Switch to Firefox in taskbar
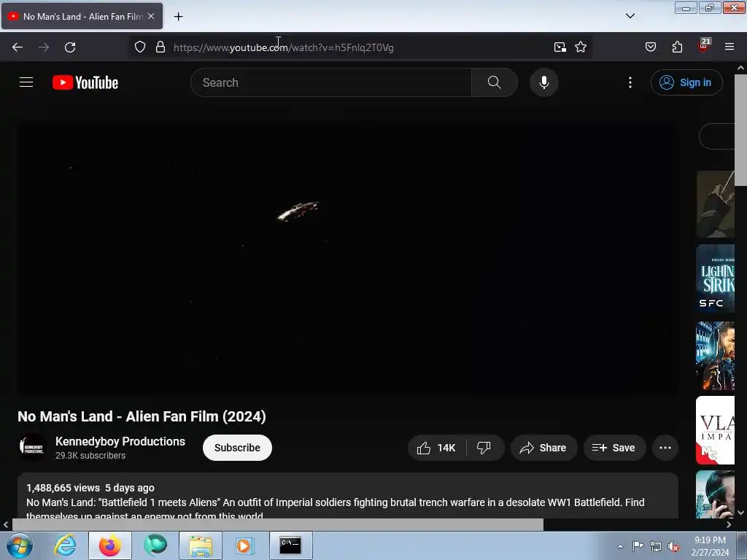Viewport: 747px width, 560px height. (110, 545)
